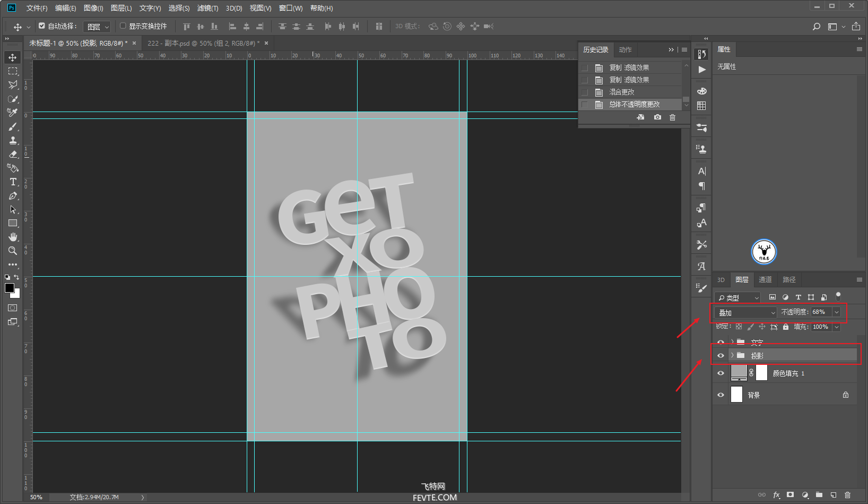Select the Paint Bucket tool
The image size is (868, 504).
click(x=13, y=168)
